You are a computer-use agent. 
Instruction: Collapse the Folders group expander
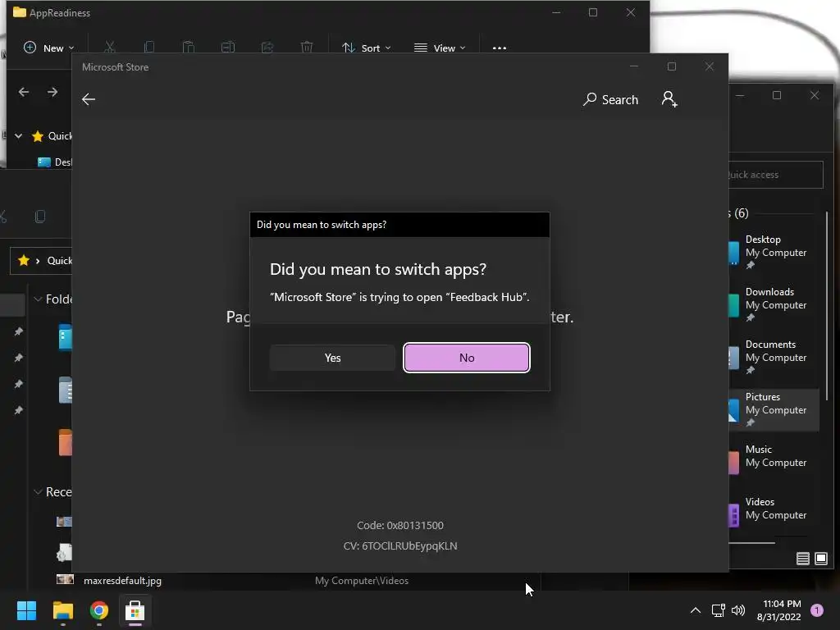pos(38,299)
